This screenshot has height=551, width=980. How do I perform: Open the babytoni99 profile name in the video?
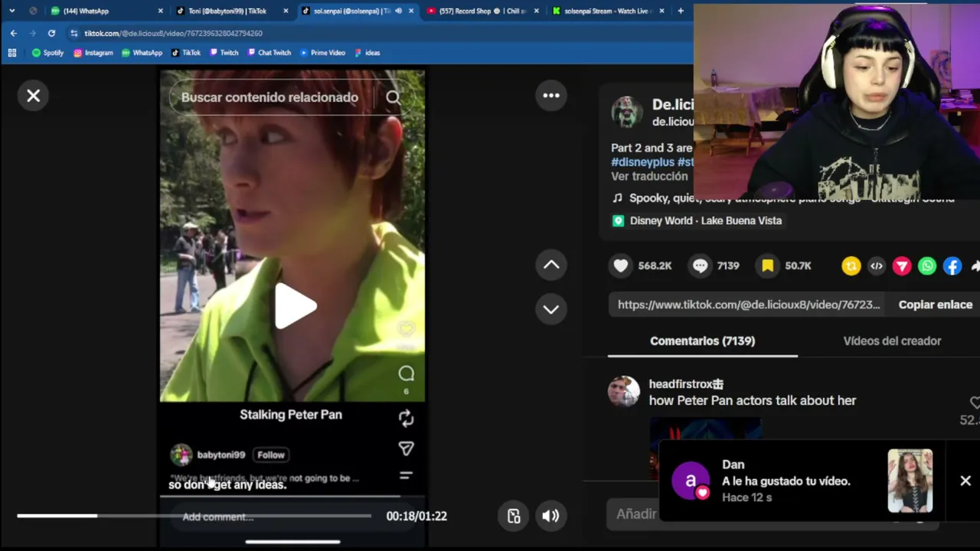click(220, 455)
